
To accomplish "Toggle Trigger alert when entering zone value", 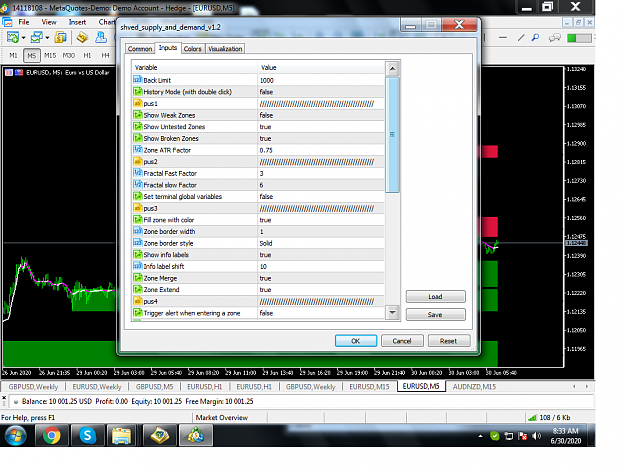I will [321, 313].
